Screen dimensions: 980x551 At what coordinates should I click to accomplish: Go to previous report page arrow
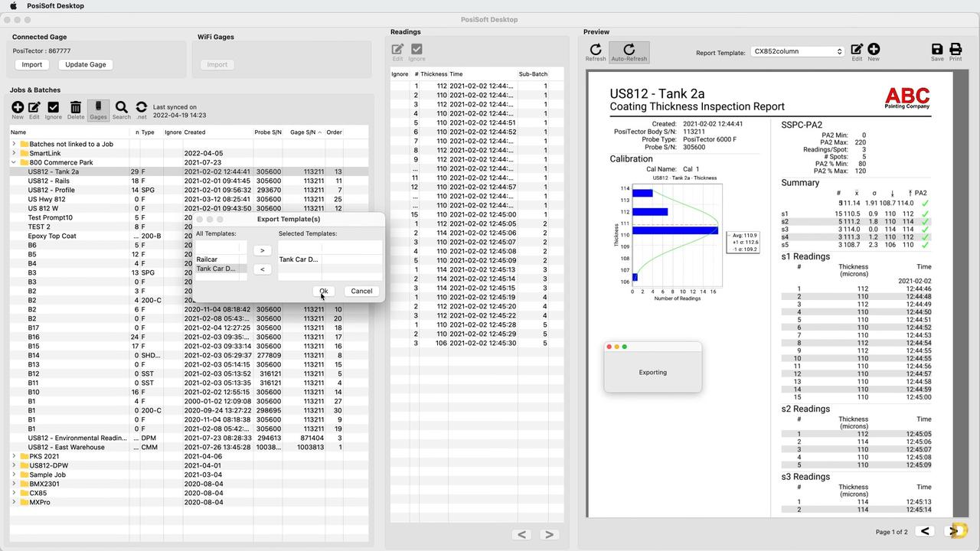925,531
